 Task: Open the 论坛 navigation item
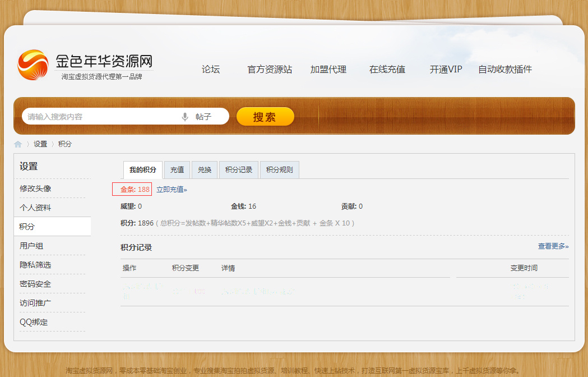pos(211,70)
